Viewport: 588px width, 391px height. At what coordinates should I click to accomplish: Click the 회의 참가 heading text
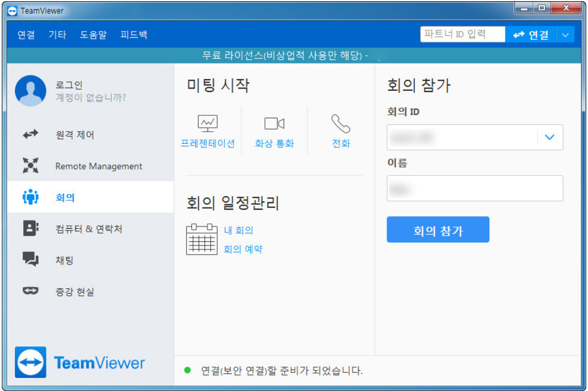[419, 86]
